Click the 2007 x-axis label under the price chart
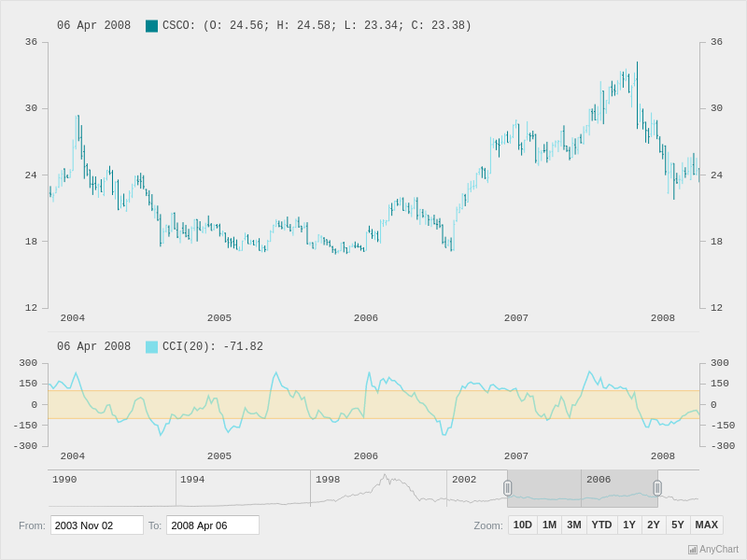The width and height of the screenshot is (747, 560). (x=516, y=318)
